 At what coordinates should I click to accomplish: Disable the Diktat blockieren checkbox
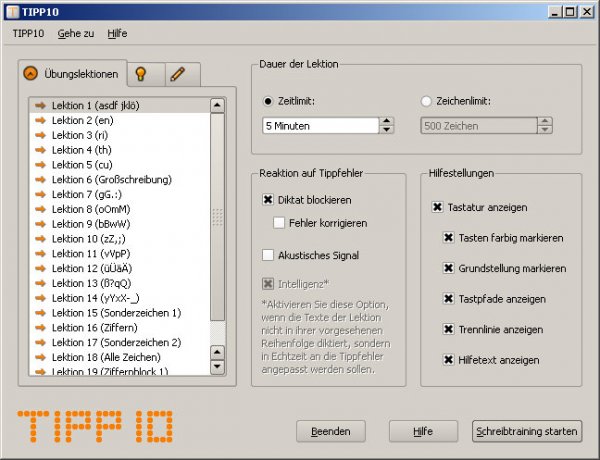pyautogui.click(x=268, y=200)
